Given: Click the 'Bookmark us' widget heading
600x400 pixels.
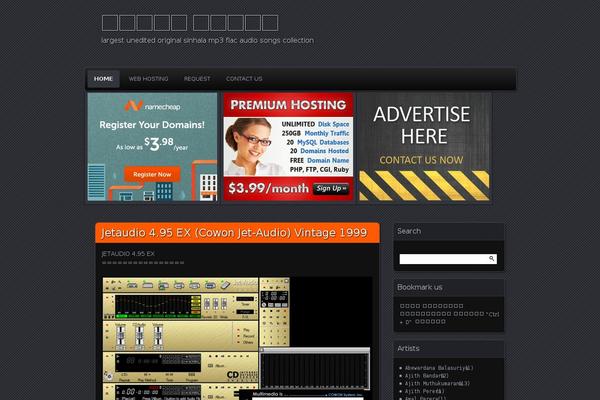Looking at the screenshot, I should (x=420, y=287).
